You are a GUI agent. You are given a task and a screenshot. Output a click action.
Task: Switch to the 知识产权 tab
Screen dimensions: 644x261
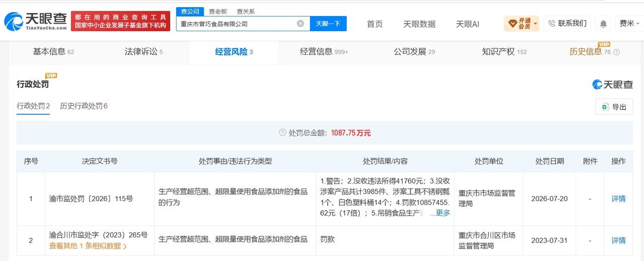click(x=504, y=51)
